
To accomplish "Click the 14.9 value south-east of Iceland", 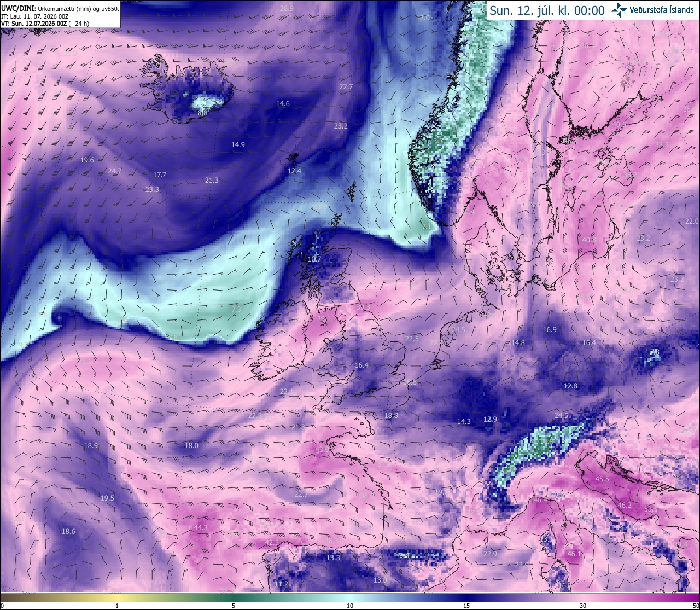I will (x=238, y=144).
